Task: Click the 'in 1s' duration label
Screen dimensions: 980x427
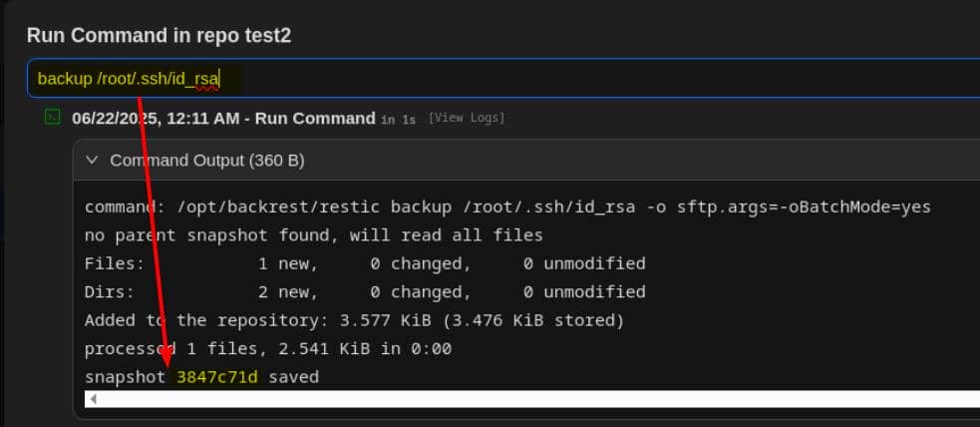Action: pyautogui.click(x=398, y=120)
